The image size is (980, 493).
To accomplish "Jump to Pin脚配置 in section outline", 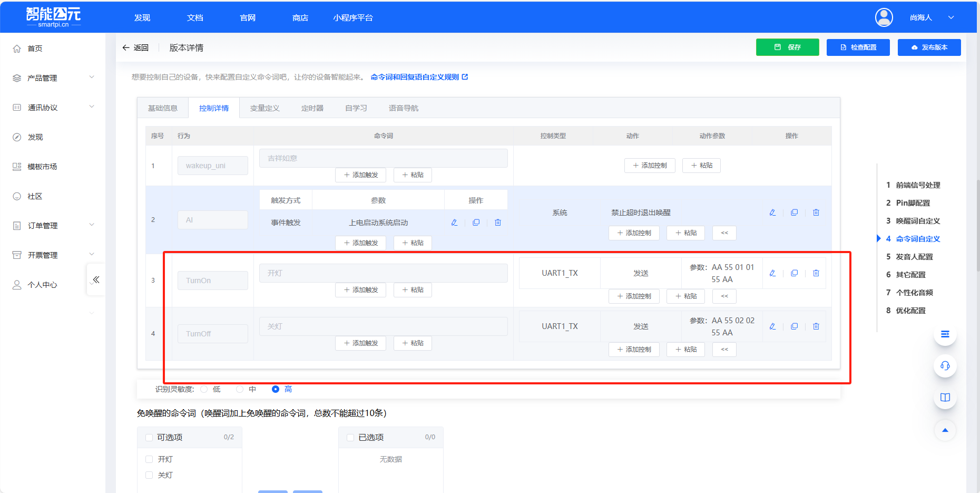I will (x=913, y=203).
